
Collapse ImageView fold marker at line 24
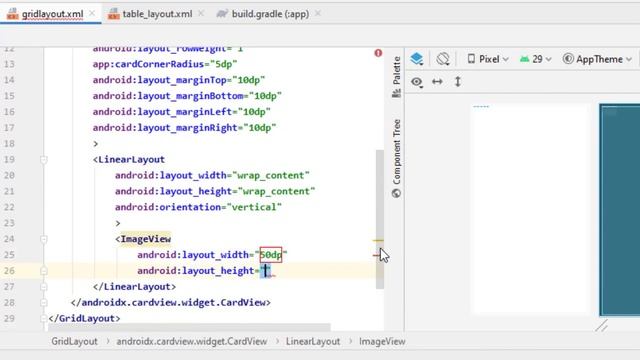44,239
